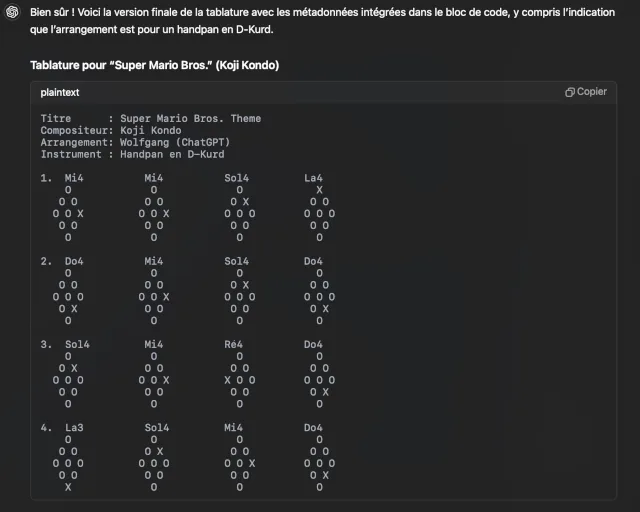Click the ChatGPT logo avatar icon
This screenshot has height=512, width=640.
point(12,12)
